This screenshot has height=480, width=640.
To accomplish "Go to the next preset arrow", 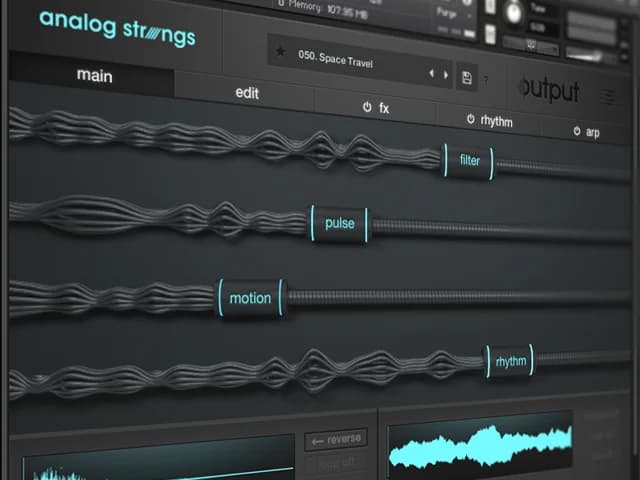I will 446,75.
